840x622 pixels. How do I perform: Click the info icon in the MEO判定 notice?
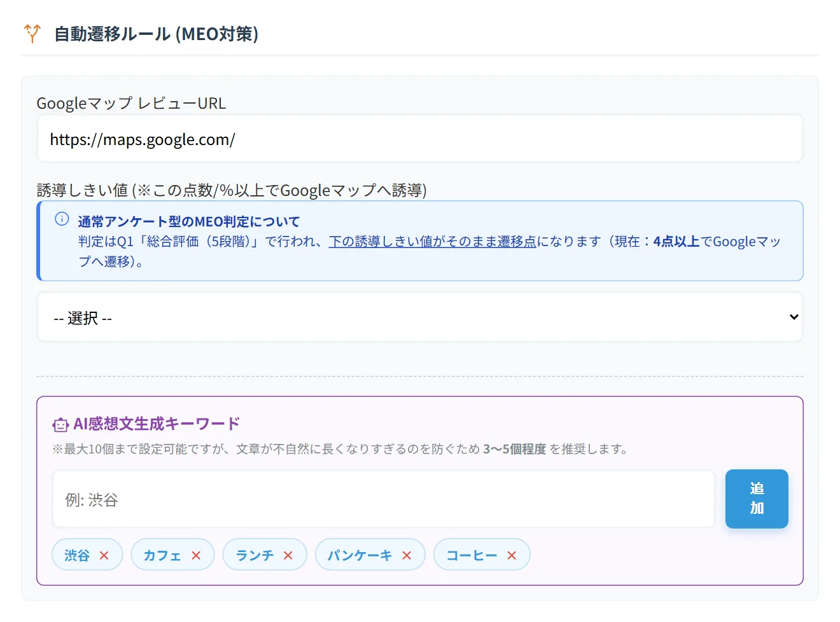(x=62, y=219)
